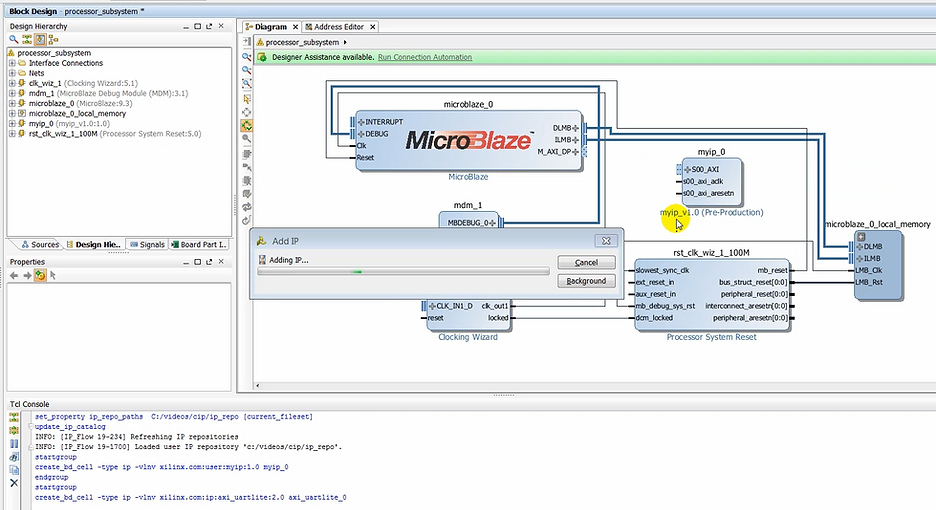Viewport: 936px width, 510px height.
Task: Click the Run Connection Automation link
Action: tap(424, 57)
